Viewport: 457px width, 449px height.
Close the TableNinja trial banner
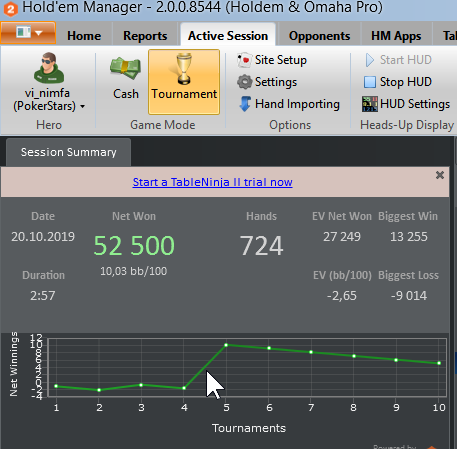440,175
